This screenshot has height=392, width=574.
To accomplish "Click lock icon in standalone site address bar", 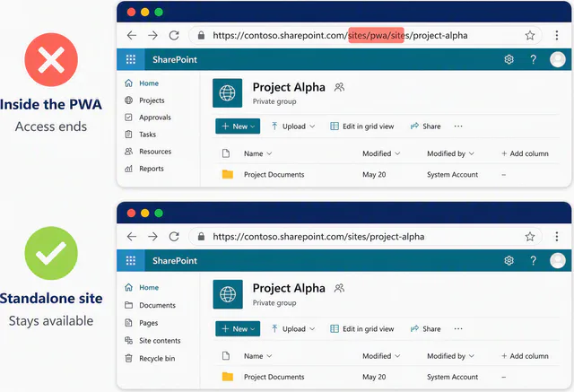I will coord(201,237).
